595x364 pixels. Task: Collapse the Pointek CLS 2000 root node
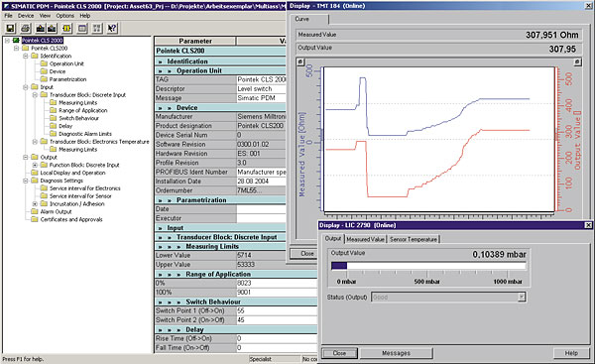point(7,41)
